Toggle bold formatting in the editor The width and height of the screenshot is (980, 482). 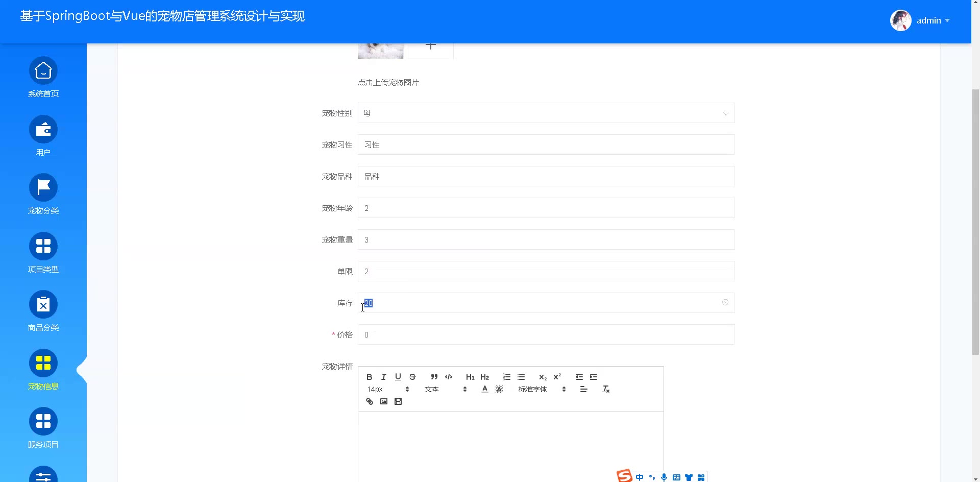point(370,377)
